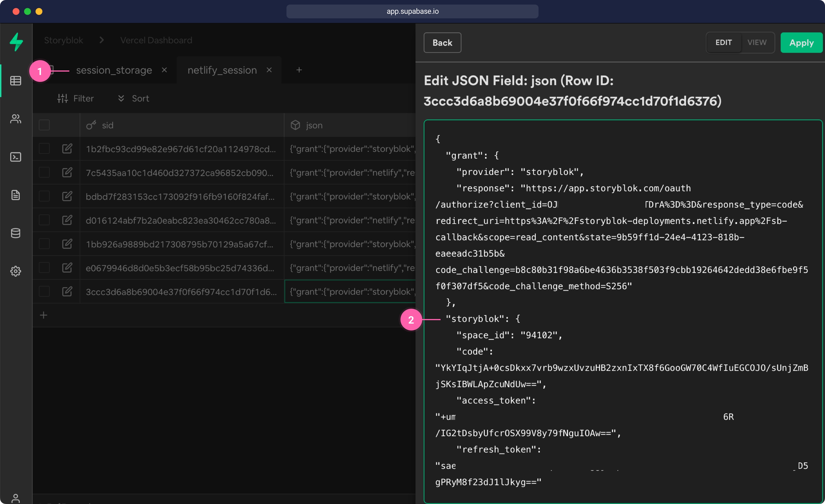Open the Storyblok breadcrumb link

64,40
